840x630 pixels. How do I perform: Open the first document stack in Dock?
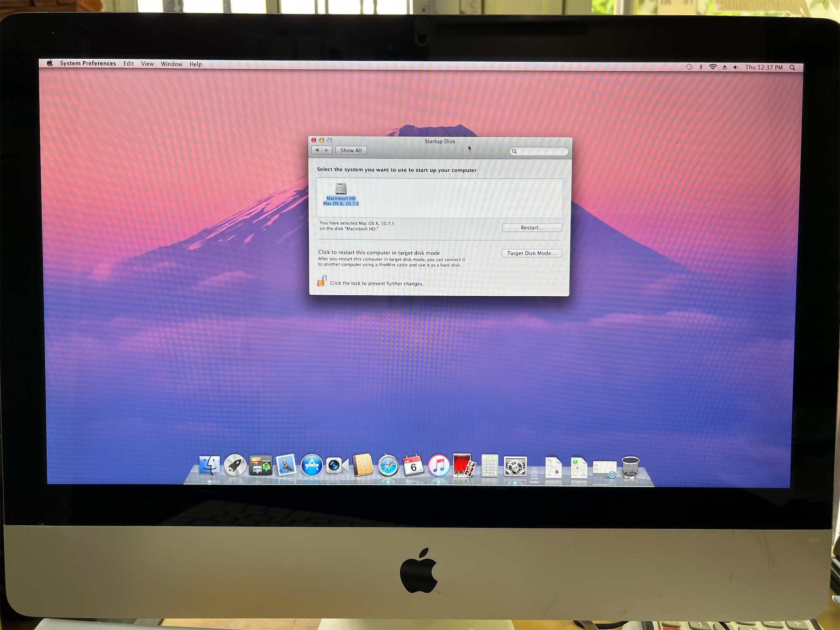coord(553,467)
